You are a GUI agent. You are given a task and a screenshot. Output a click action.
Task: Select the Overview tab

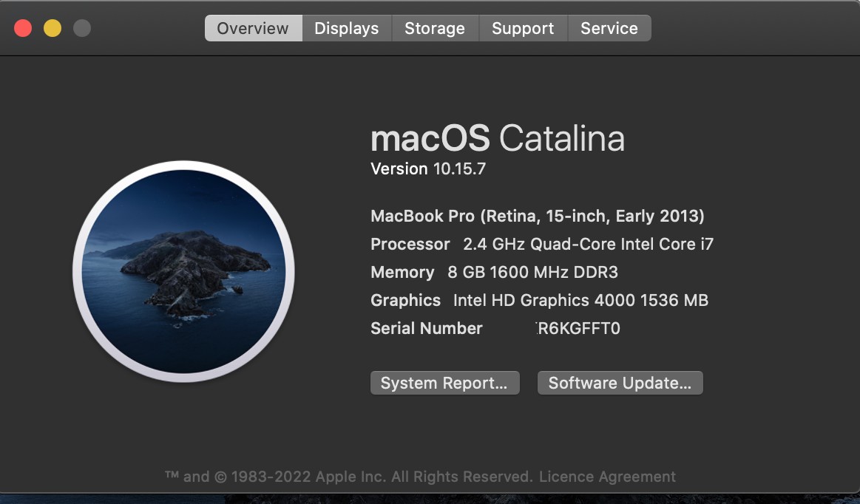pos(253,29)
